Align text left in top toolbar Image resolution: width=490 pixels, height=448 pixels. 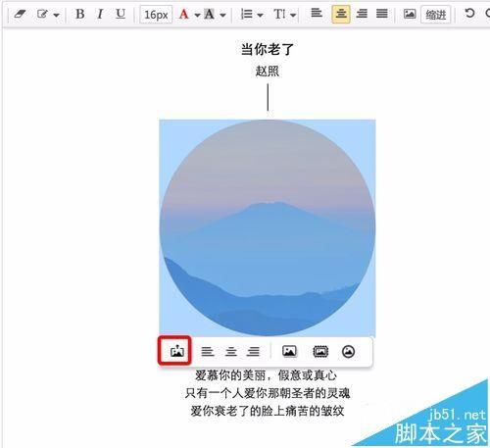point(317,14)
